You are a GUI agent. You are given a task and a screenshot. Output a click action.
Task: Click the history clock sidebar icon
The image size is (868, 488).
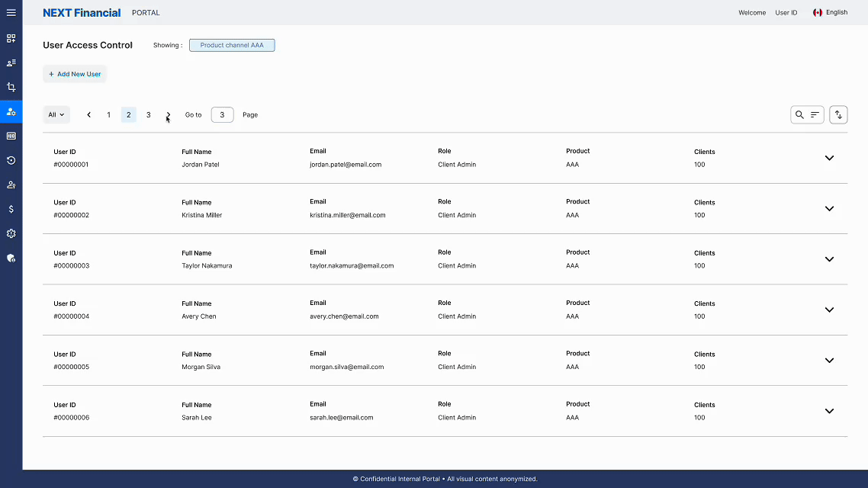11,160
